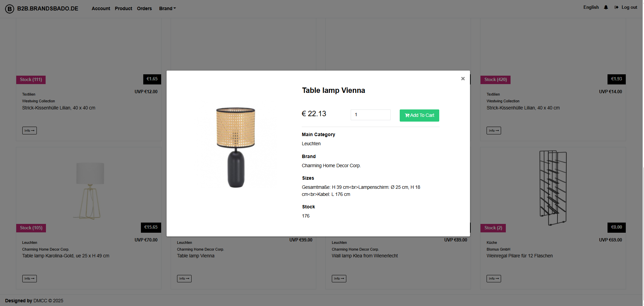Click the Info arrow for Strick-Kissenhülle Lilian
This screenshot has width=644, height=306.
(29, 130)
